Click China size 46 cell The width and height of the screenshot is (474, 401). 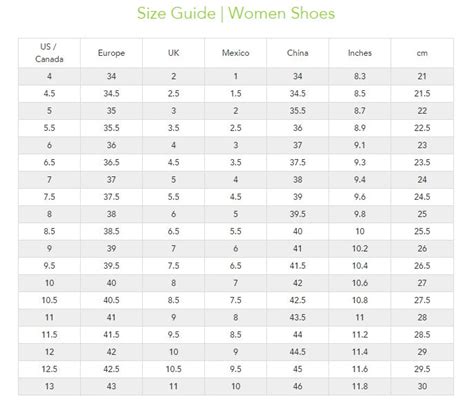[x=298, y=386]
